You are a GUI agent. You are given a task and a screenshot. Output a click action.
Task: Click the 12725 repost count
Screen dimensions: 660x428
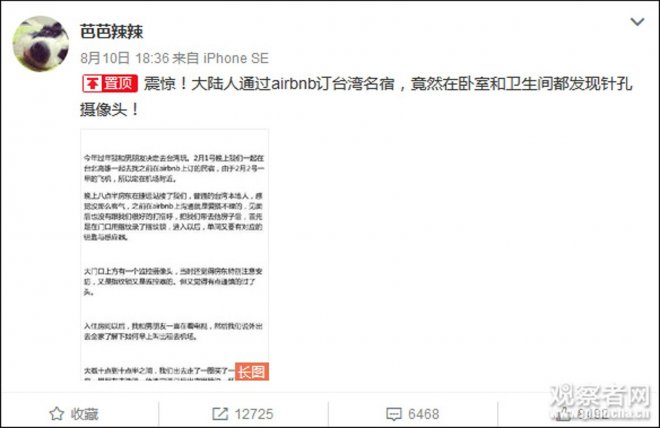point(254,414)
